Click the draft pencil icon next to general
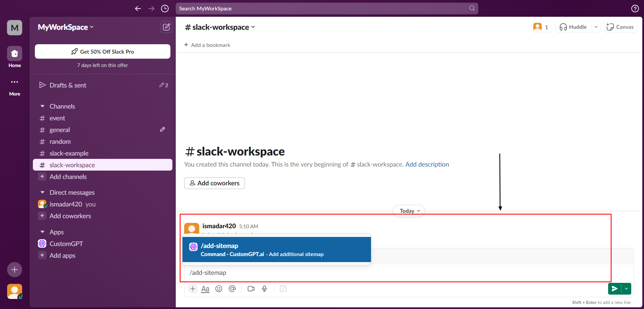Screen dimensions: 644x309 (x=163, y=129)
